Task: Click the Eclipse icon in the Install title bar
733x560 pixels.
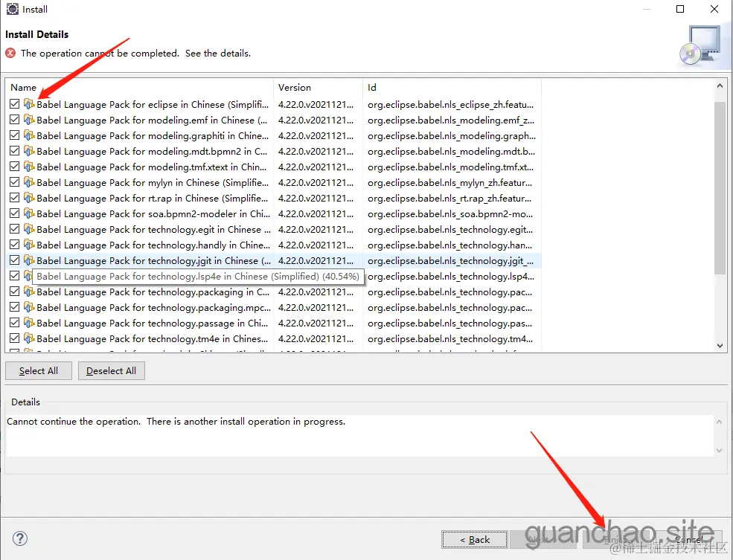Action: point(12,9)
